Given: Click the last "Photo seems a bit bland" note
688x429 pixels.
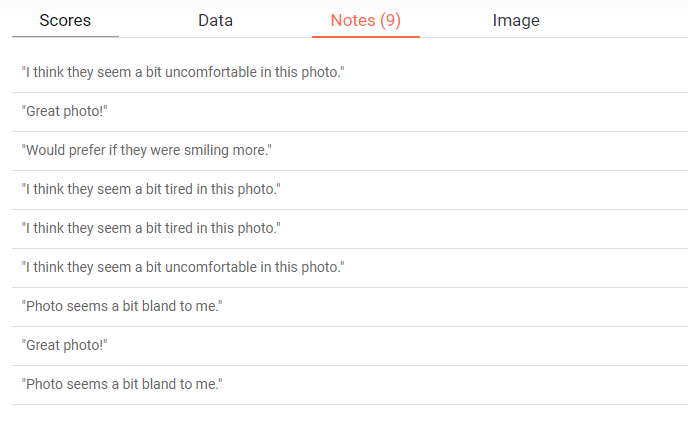Looking at the screenshot, I should 121,385.
